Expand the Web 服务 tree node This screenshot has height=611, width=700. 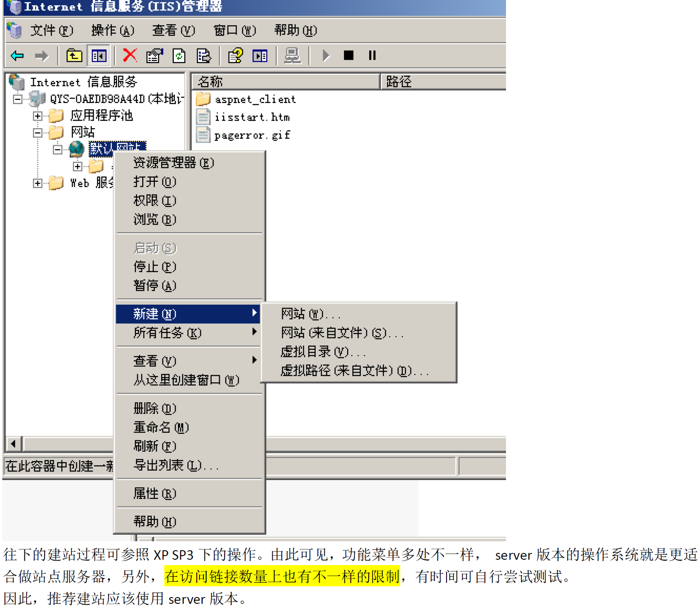[x=37, y=183]
